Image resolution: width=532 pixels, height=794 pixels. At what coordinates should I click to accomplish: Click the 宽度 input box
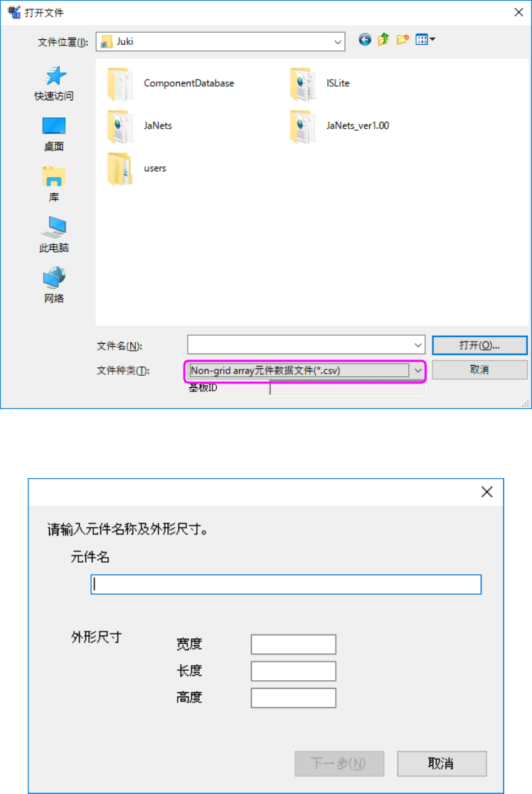294,645
